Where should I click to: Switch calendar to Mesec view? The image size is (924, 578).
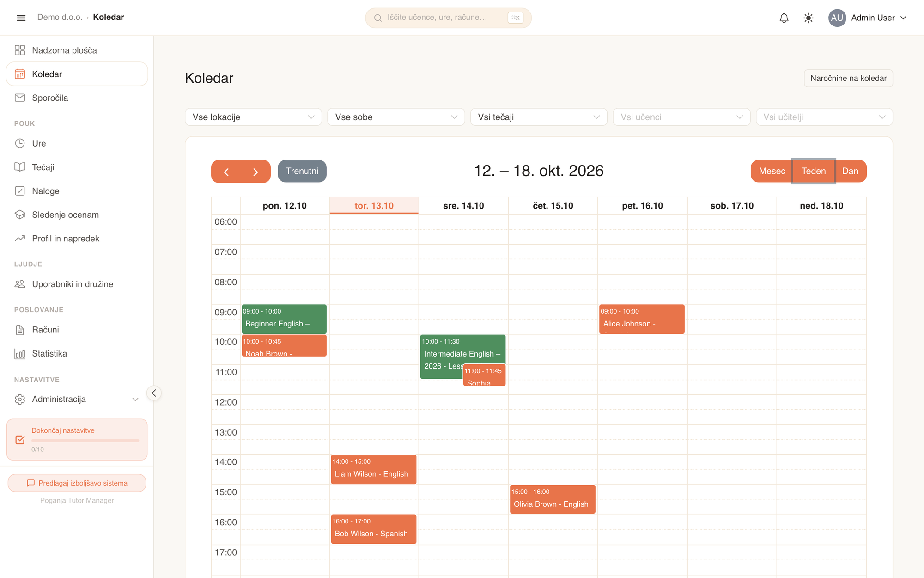[x=772, y=171]
